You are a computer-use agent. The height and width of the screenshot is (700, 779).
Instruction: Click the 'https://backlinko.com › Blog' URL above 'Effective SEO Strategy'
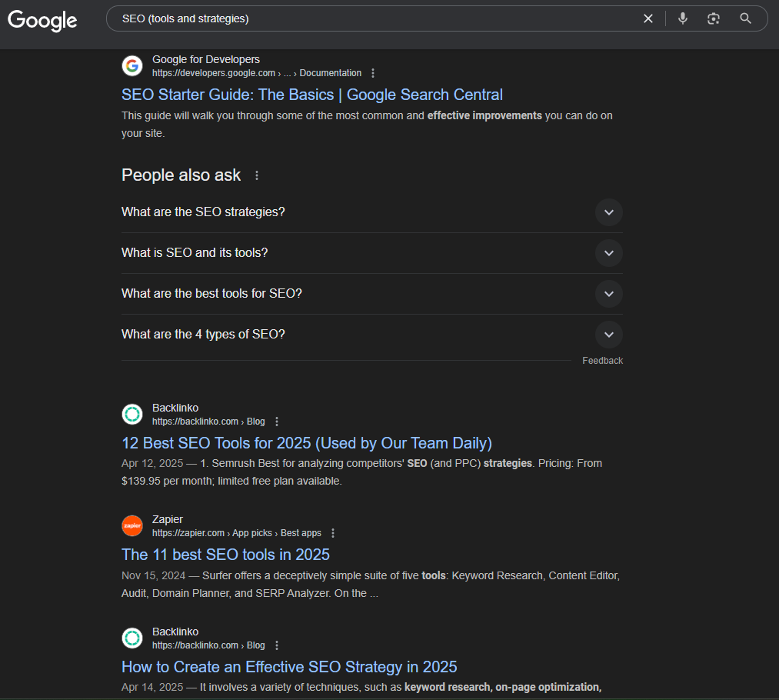pyautogui.click(x=208, y=645)
